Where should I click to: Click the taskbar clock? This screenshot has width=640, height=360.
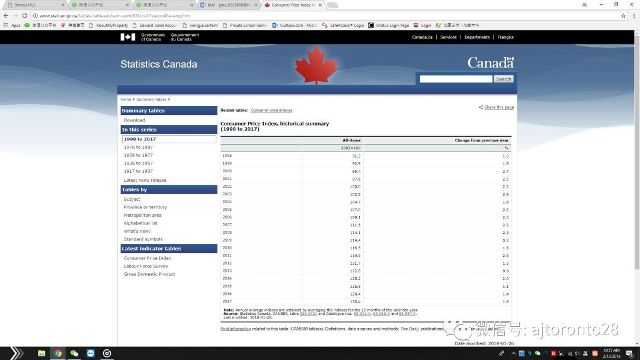tap(611, 353)
